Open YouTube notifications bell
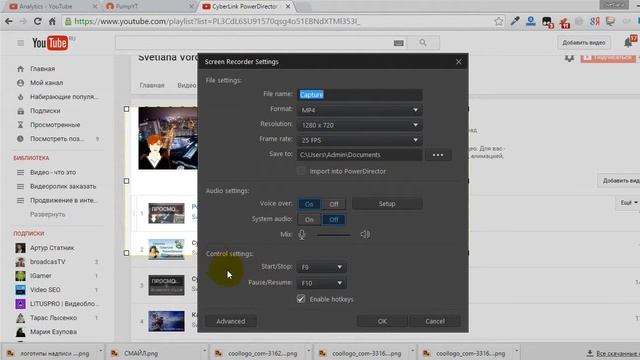The width and height of the screenshot is (640, 360). 629,42
